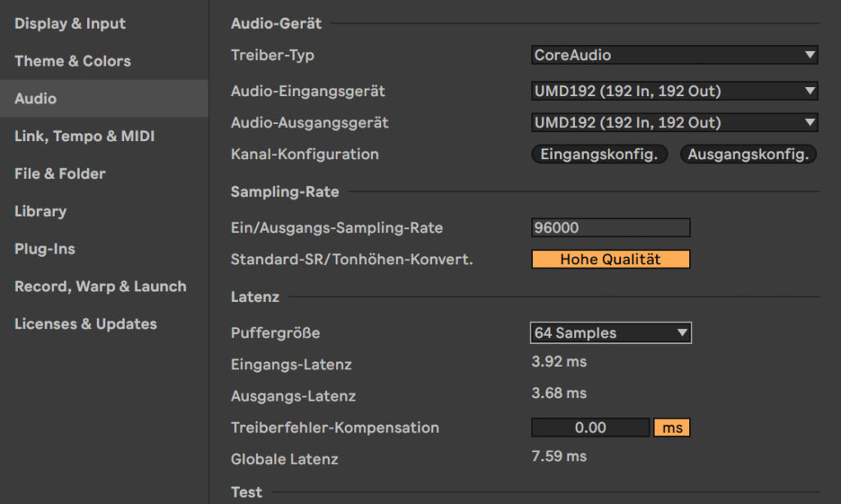This screenshot has height=504, width=841.
Task: Select the Treiberfehler-Kompensation value field
Action: 590,428
